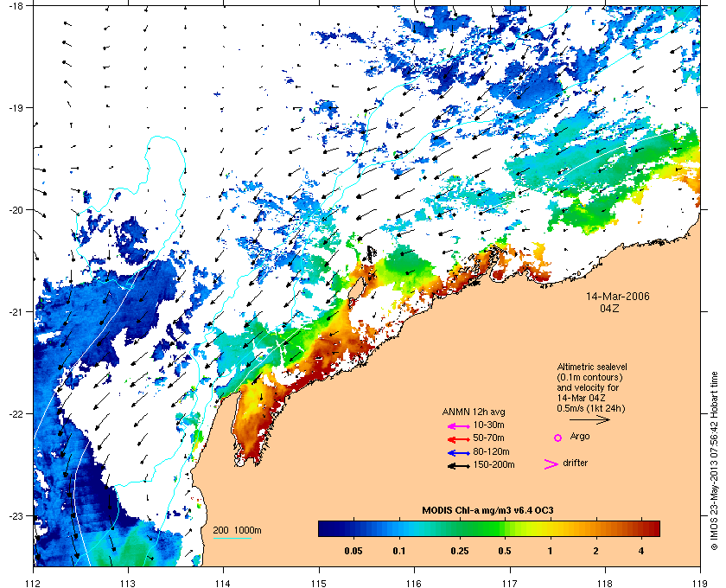Click the '200 1000m' bathymetry label
Screen dimensions: 726x588
(x=237, y=531)
